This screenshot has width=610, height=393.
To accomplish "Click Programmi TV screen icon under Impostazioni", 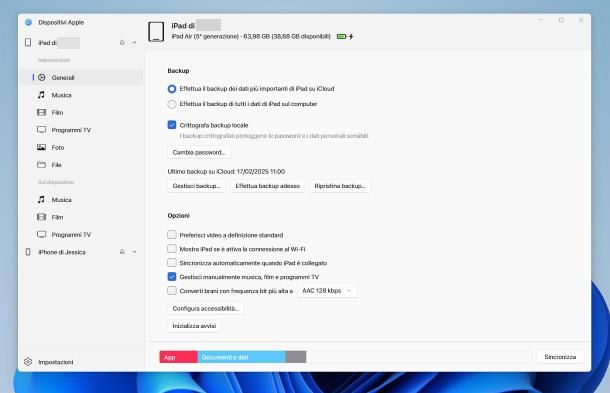I will point(41,130).
